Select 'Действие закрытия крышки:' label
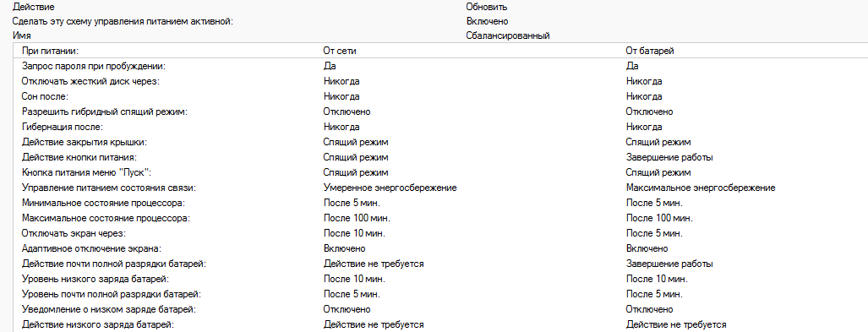868x332 pixels. [85, 142]
